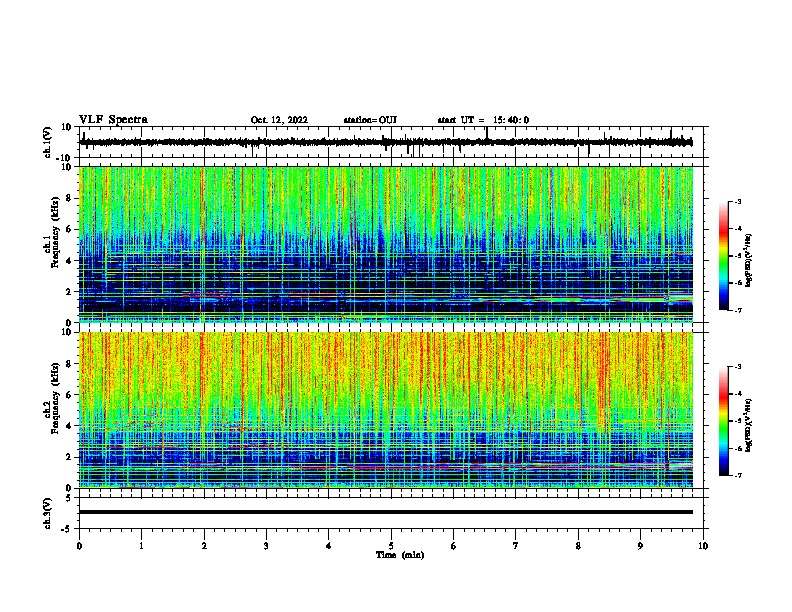Click the "-7" label at ch.1 colorbar bottom
This screenshot has height=612, width=792.
[738, 310]
